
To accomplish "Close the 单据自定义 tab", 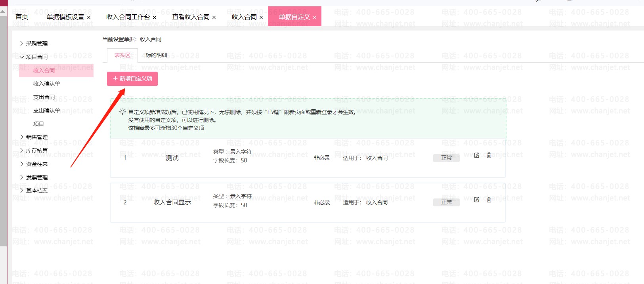I will click(315, 17).
